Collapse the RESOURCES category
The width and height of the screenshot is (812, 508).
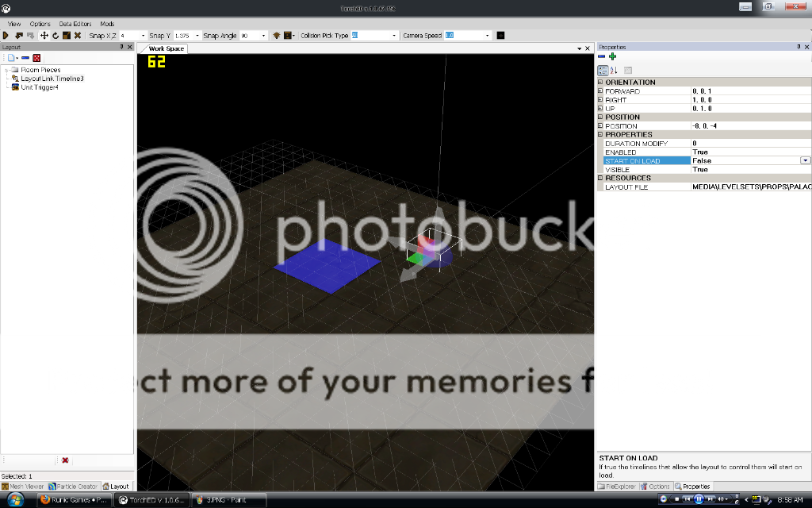click(x=600, y=178)
